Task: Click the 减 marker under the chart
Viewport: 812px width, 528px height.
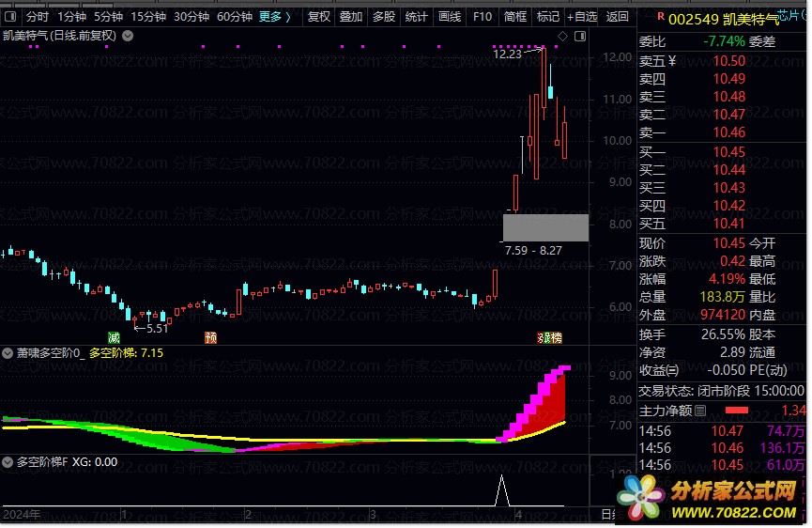Action: [114, 338]
